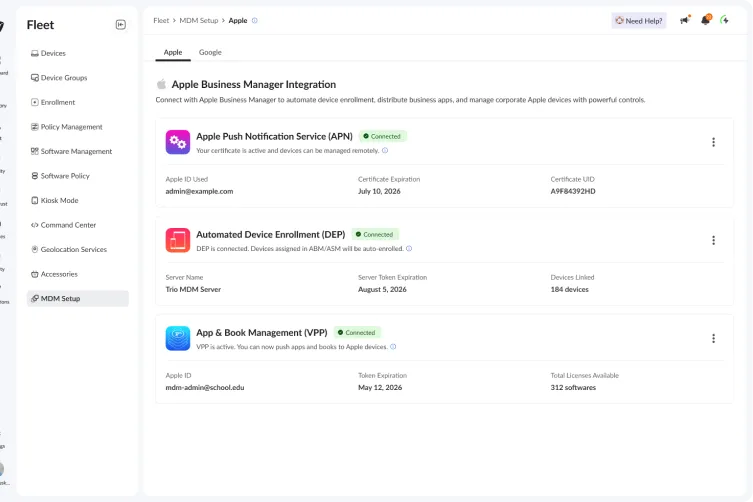Click info icon after DEP description
Image resolution: width=753 pixels, height=502 pixels.
[x=409, y=249]
